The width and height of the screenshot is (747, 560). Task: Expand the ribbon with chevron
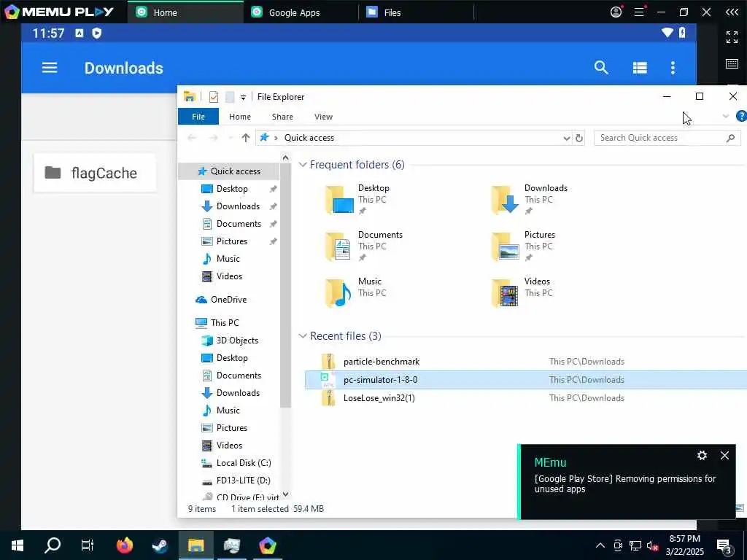[726, 116]
